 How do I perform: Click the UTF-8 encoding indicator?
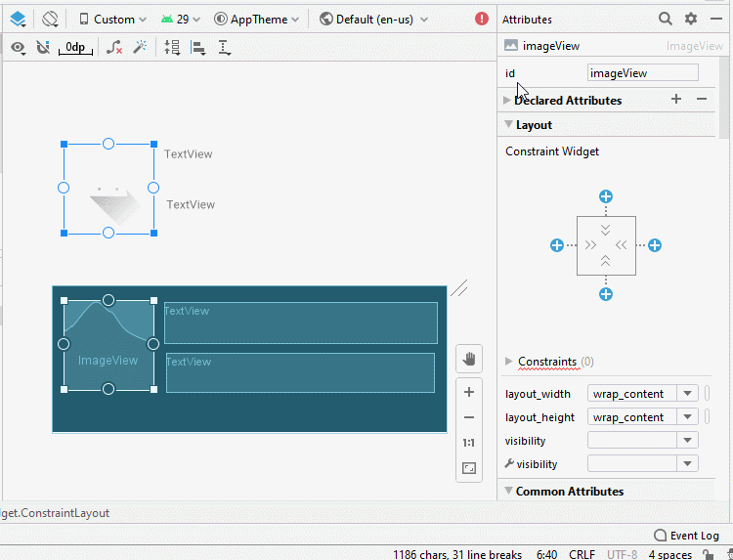tap(623, 554)
